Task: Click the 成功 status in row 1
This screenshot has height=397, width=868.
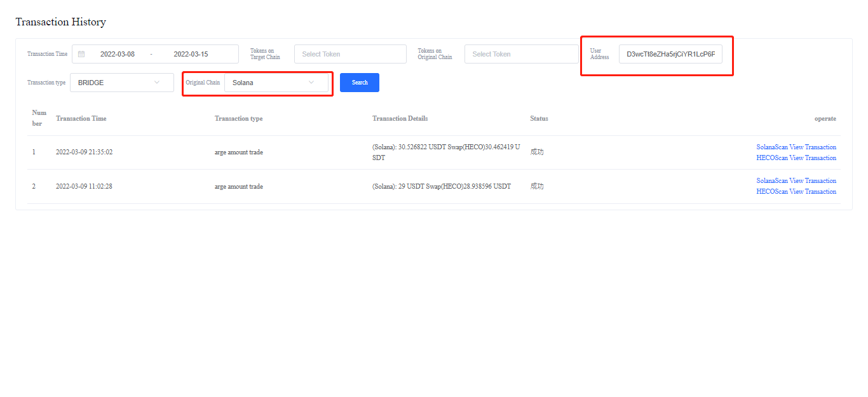Action: 537,152
